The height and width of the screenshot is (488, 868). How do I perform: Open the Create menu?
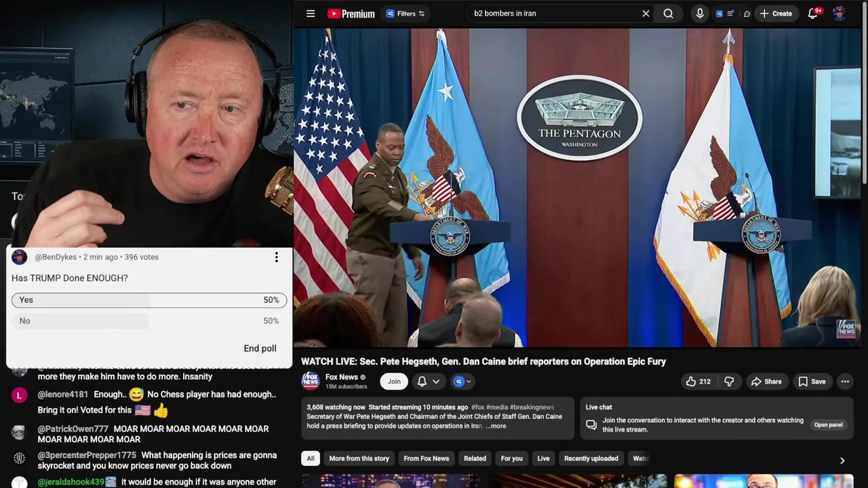point(776,14)
